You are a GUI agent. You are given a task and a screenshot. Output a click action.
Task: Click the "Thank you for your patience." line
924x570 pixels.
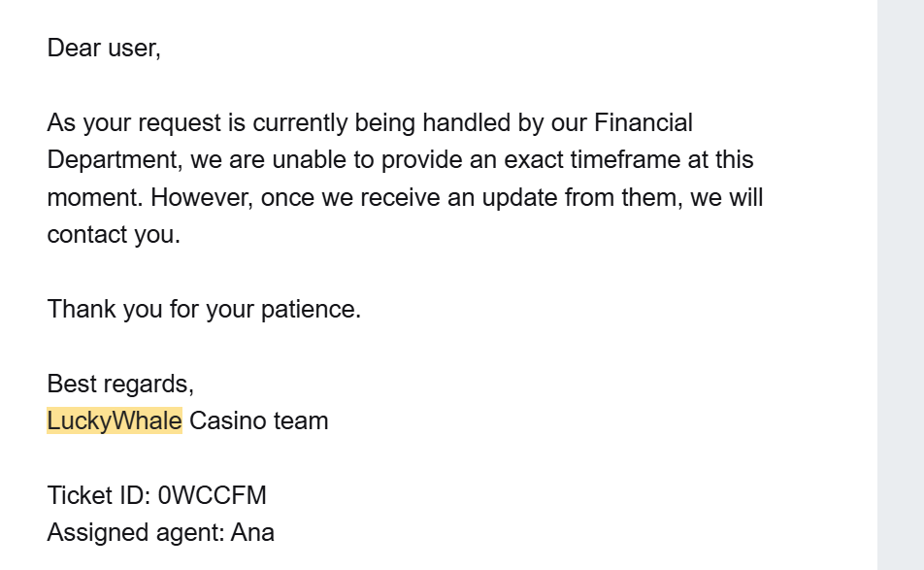(x=204, y=309)
